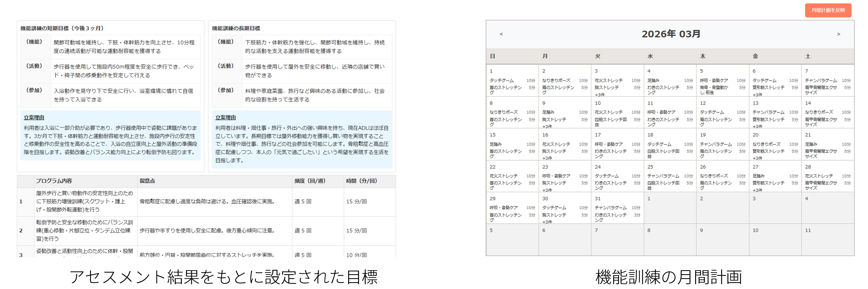This screenshot has height=289, width=868.
Task: Click the short-term goal 立案理由 box
Action: [110, 136]
